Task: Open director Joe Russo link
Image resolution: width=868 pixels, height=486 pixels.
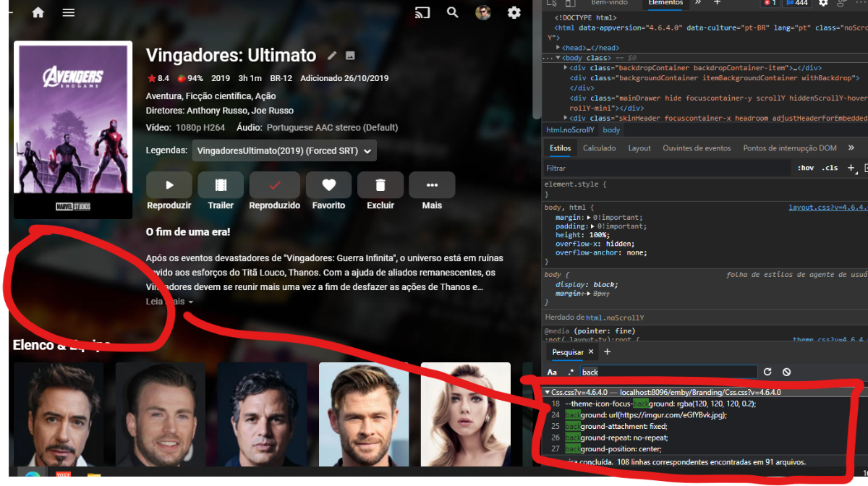Action: (x=273, y=111)
